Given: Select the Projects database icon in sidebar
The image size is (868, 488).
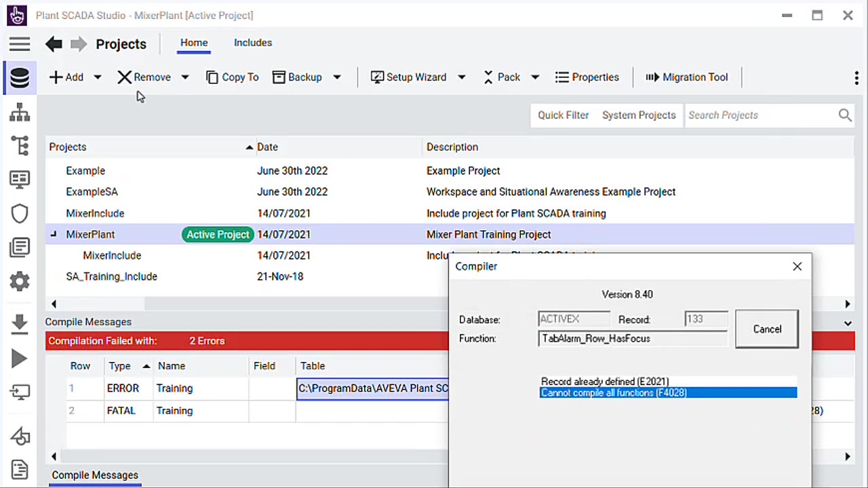Looking at the screenshot, I should pyautogui.click(x=19, y=77).
